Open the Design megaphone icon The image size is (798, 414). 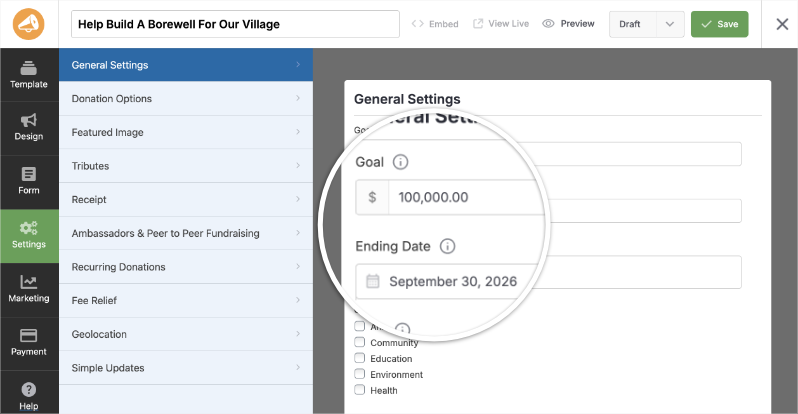(x=28, y=120)
